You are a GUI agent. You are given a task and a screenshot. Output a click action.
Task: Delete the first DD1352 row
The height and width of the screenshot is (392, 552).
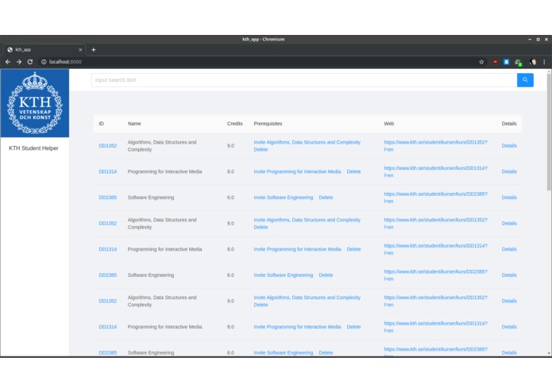tap(261, 150)
